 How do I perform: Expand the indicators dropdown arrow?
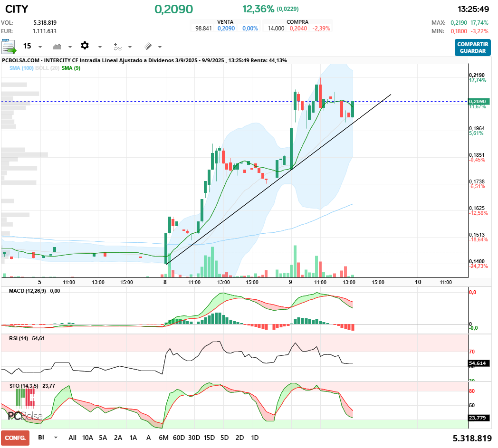pos(130,47)
